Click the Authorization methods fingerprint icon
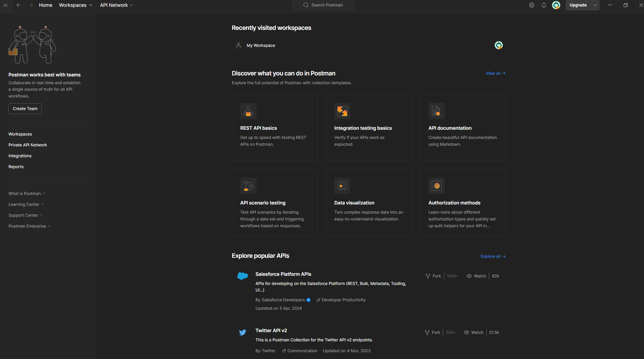This screenshot has width=644, height=359. [437, 186]
